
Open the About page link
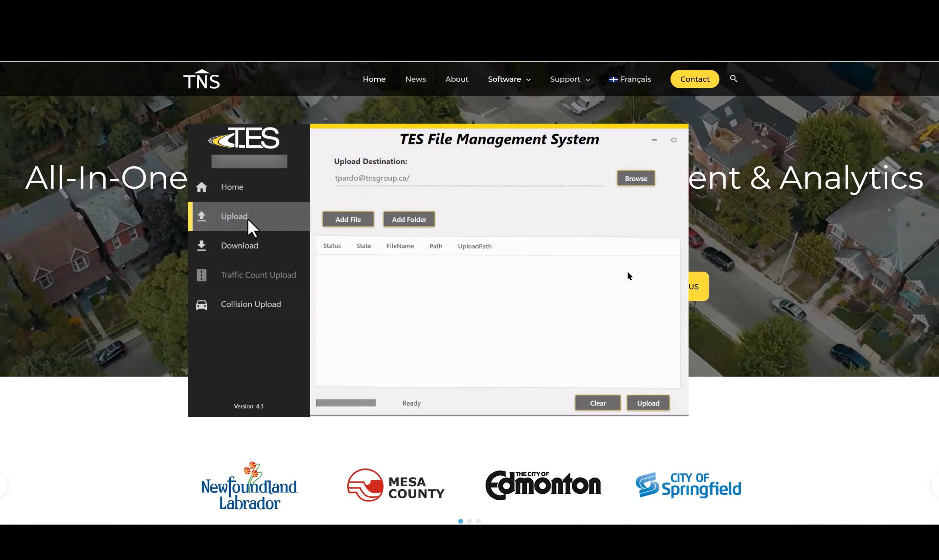[456, 79]
